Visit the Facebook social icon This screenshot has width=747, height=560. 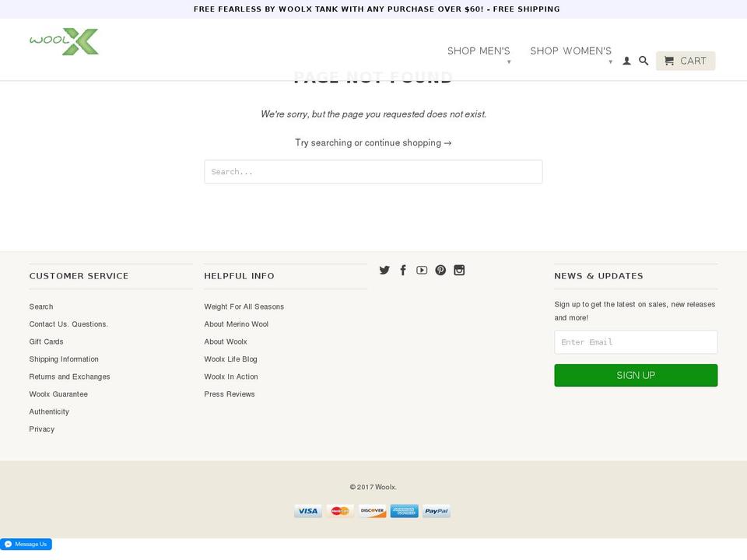(403, 270)
